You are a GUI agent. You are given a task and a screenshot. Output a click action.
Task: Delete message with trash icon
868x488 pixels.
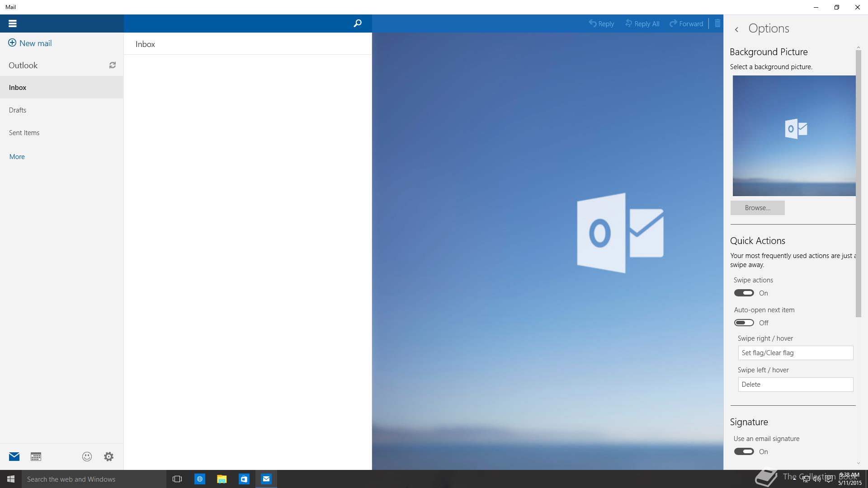point(717,23)
